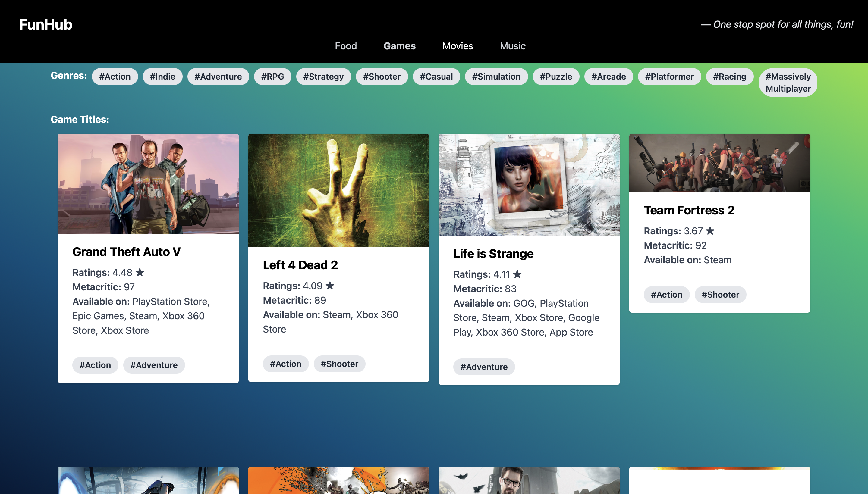The image size is (868, 494).
Task: Select the Games navigation tab
Action: pyautogui.click(x=399, y=46)
